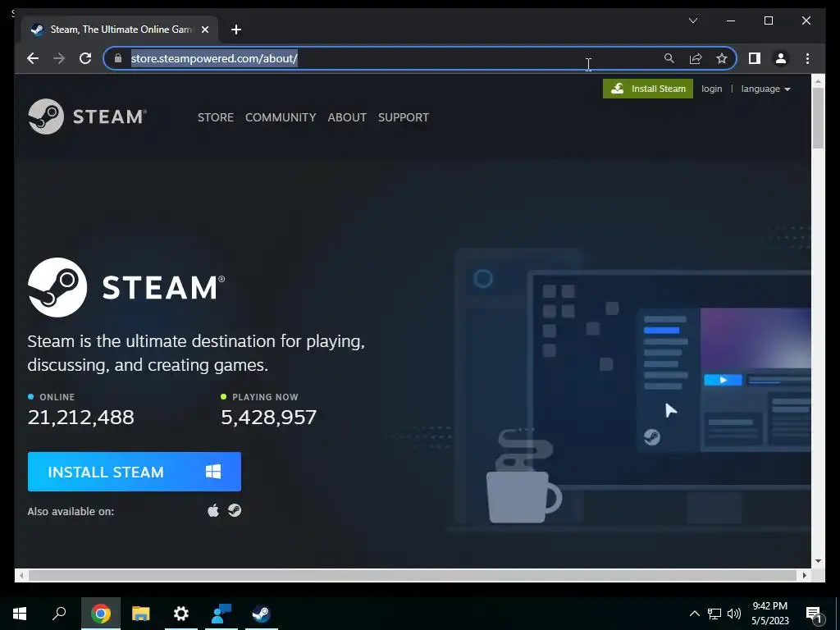Click the scroll down arrow

pos(818,561)
